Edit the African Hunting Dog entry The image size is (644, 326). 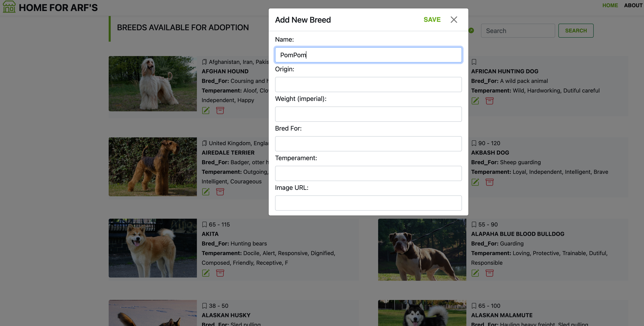pos(475,101)
